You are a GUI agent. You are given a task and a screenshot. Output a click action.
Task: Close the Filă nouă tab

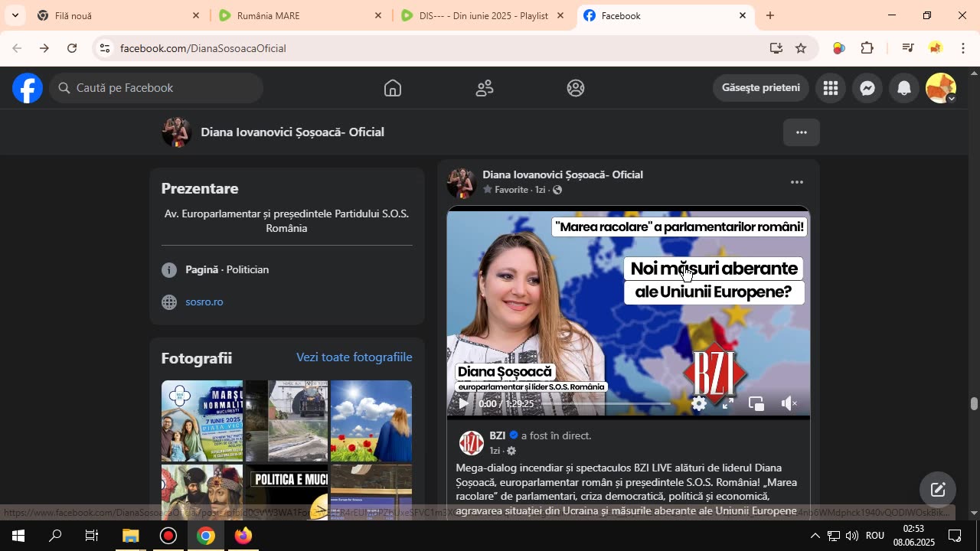tap(196, 15)
